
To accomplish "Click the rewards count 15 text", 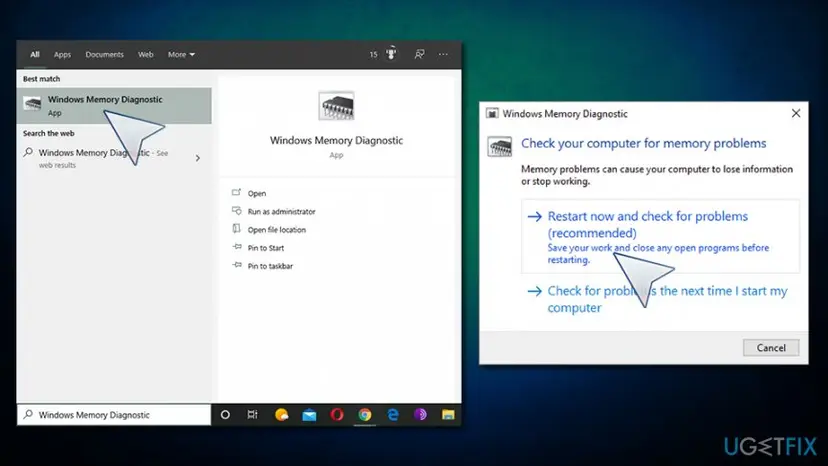I will pyautogui.click(x=373, y=54).
